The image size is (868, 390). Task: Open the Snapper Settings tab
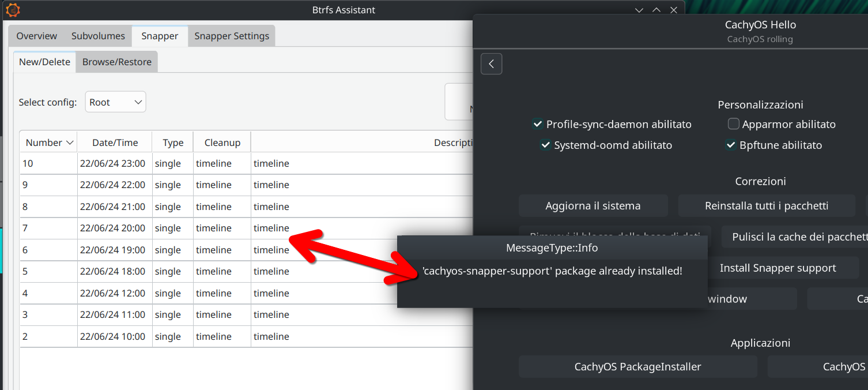(x=232, y=36)
